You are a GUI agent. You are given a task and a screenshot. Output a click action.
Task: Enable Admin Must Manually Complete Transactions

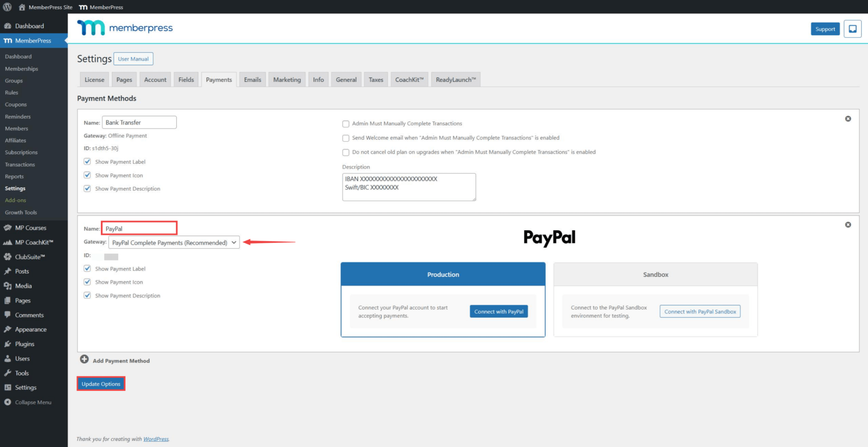tap(346, 124)
